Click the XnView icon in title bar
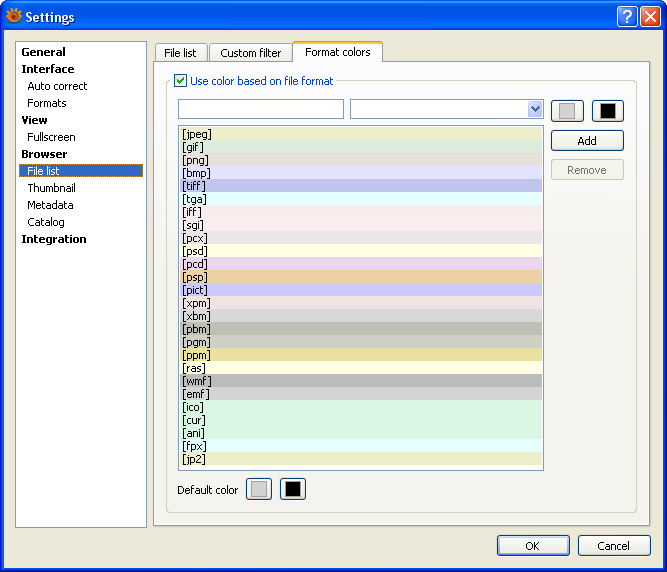This screenshot has height=572, width=667. click(14, 16)
